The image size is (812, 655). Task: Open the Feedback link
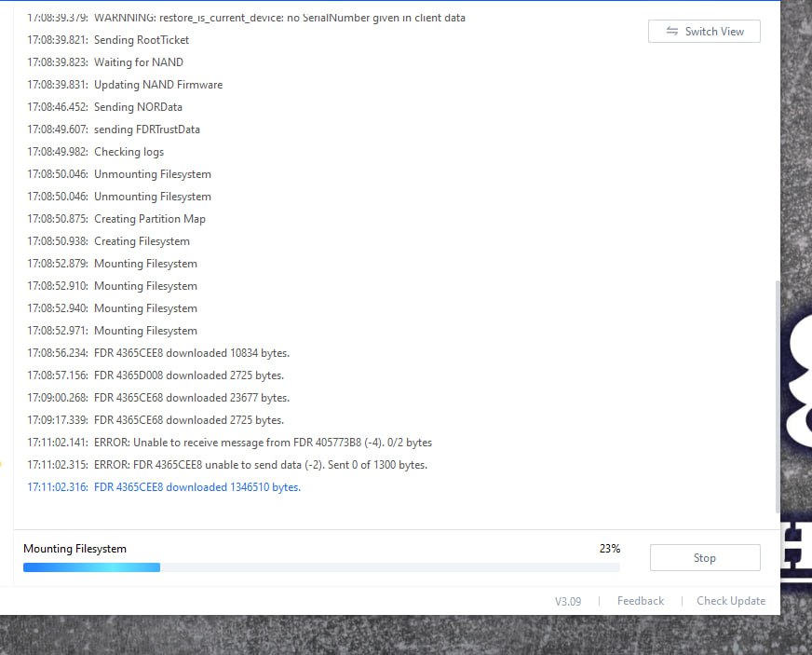coord(641,601)
